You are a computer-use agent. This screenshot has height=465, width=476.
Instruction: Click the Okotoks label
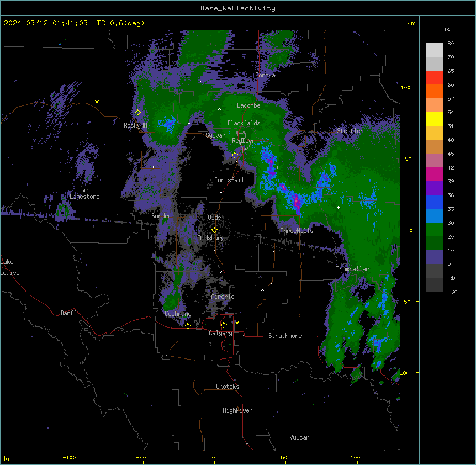coord(228,387)
